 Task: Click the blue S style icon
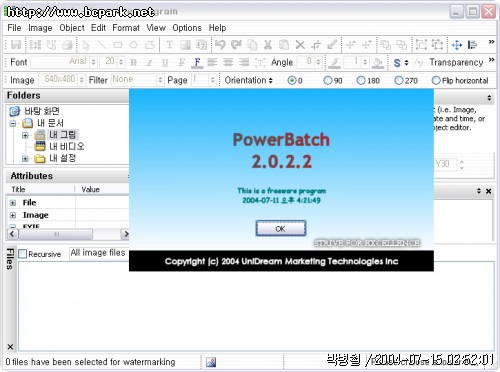tap(397, 63)
